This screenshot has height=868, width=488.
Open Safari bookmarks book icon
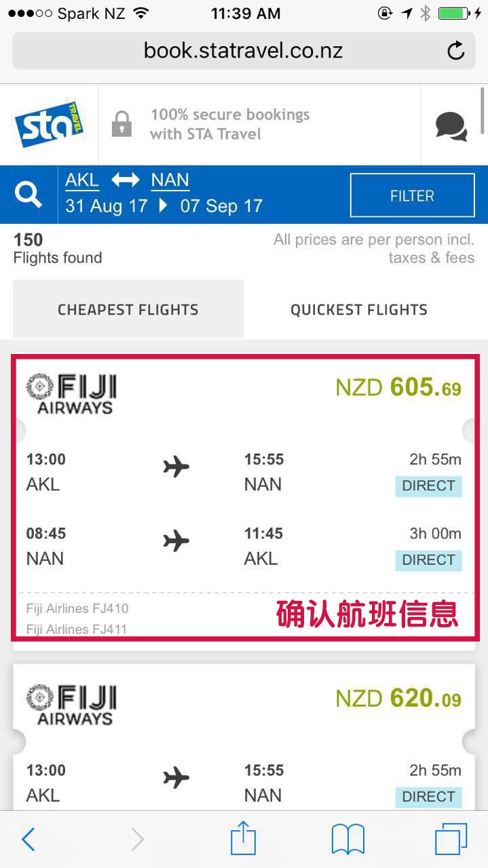coord(348,840)
